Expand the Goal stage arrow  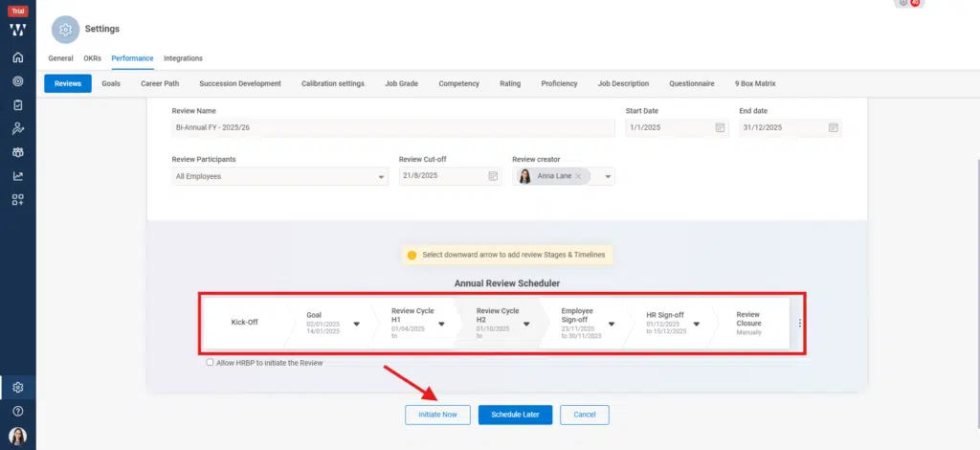(356, 324)
